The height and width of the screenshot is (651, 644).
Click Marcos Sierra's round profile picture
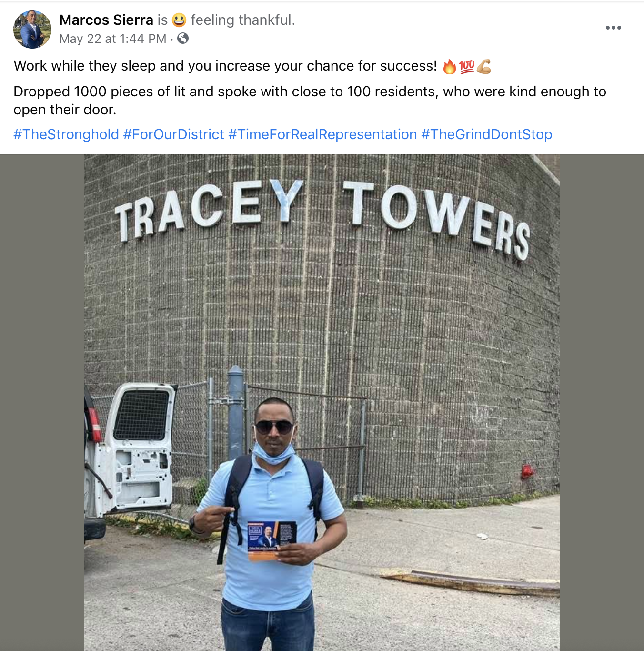[x=32, y=30]
